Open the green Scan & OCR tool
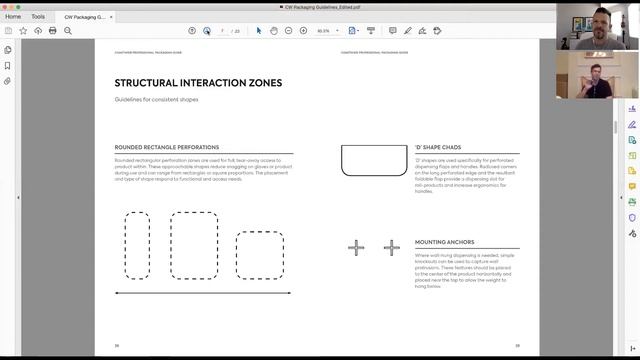This screenshot has width=640, height=360. click(x=632, y=202)
